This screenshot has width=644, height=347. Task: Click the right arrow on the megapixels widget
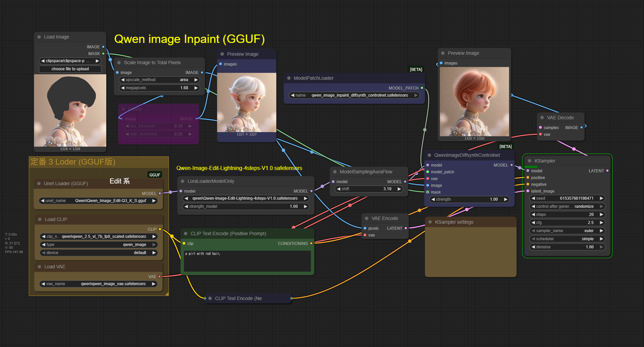[196, 88]
